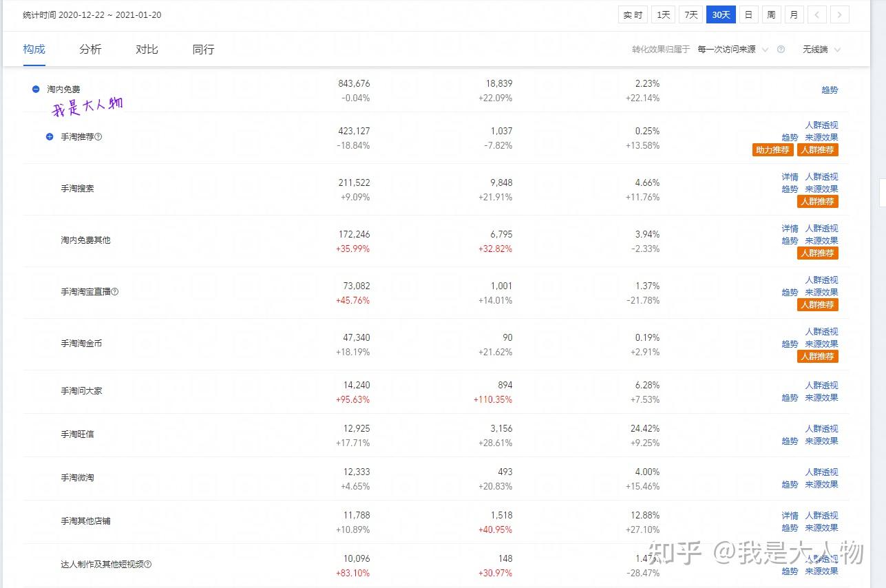Select 日 granularity button
The width and height of the screenshot is (886, 588).
748,14
